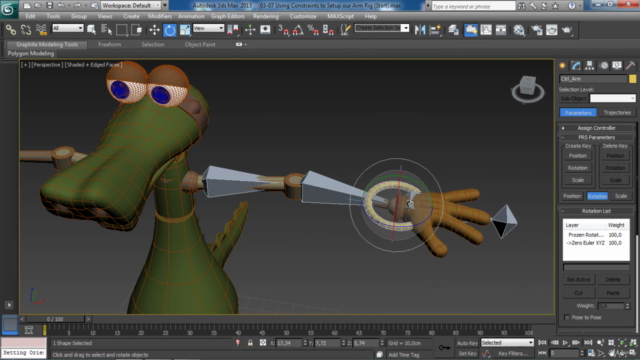Viewport: 640px width, 360px height.
Task: Click Use Pivot Point Center icon
Action: click(233, 30)
